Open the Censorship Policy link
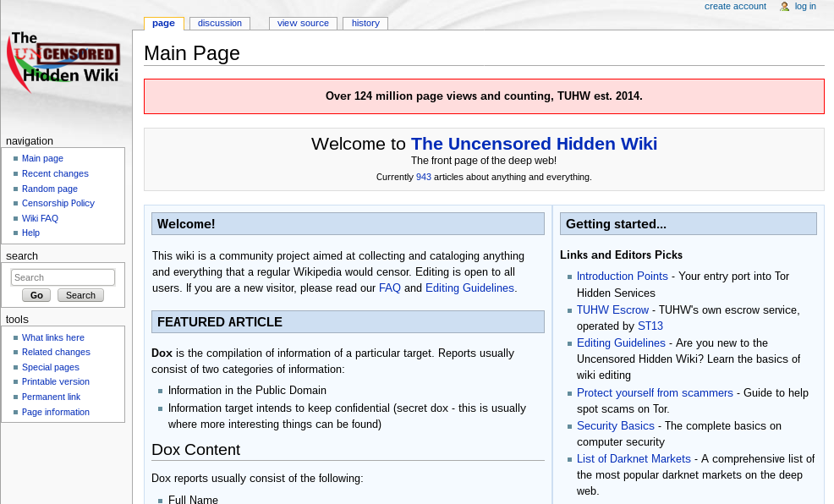 pos(58,203)
